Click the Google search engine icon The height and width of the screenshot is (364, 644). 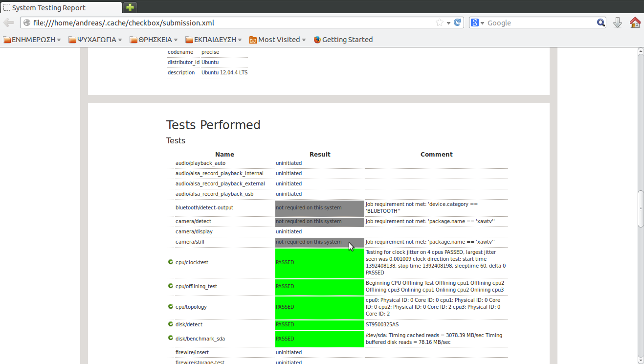point(474,23)
